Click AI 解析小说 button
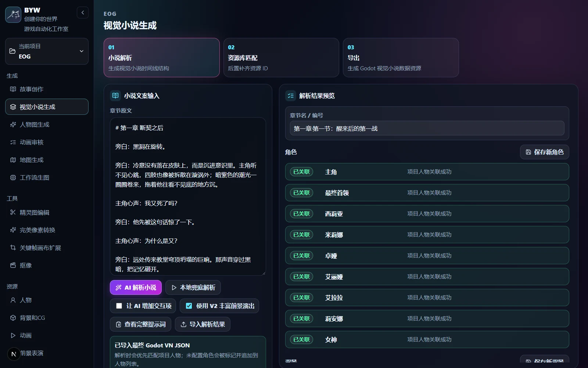This screenshot has height=368, width=588. 136,287
